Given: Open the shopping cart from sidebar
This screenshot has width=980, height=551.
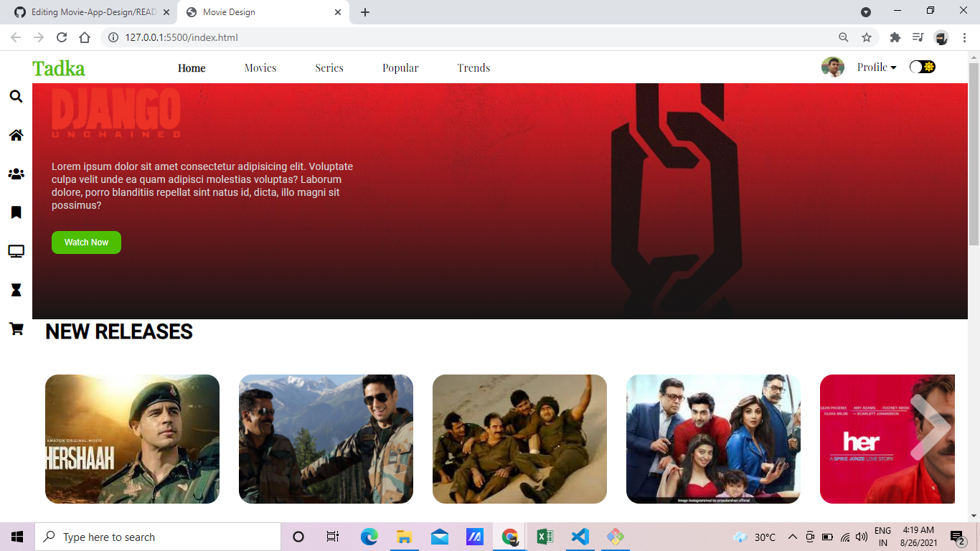Looking at the screenshot, I should (x=16, y=329).
